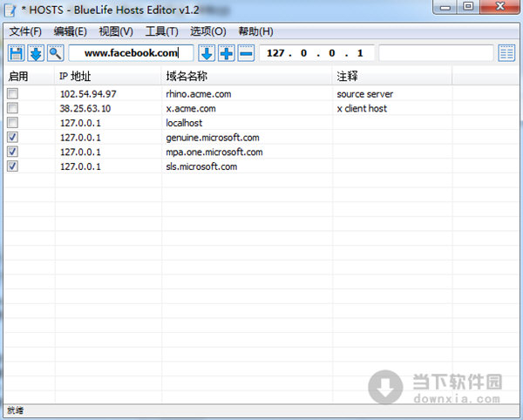
Task: Disable the sls.microsoft.com entry checkbox
Action: point(13,166)
